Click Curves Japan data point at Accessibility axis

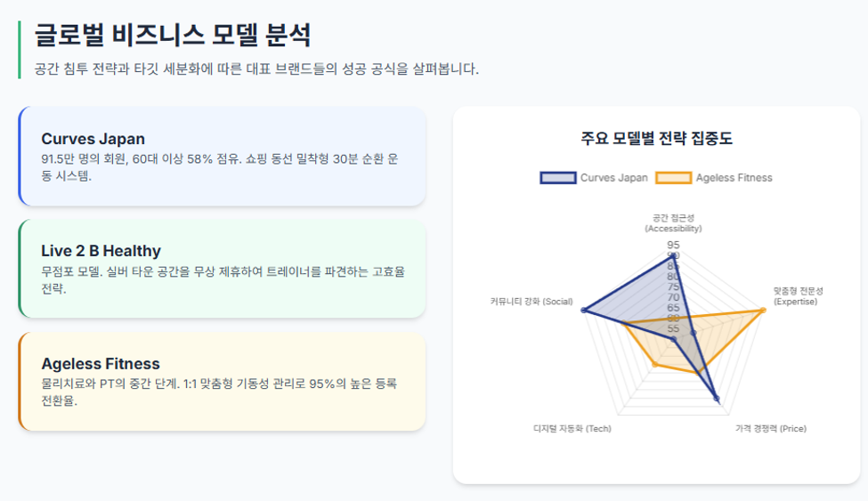coord(673,255)
